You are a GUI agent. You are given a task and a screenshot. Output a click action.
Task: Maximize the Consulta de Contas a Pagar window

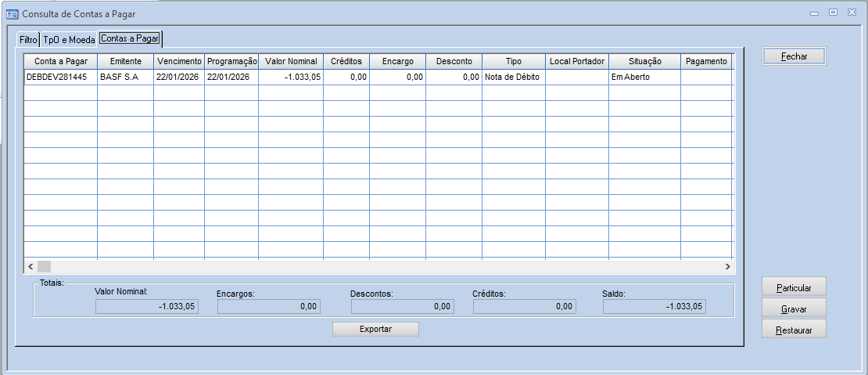pos(833,13)
